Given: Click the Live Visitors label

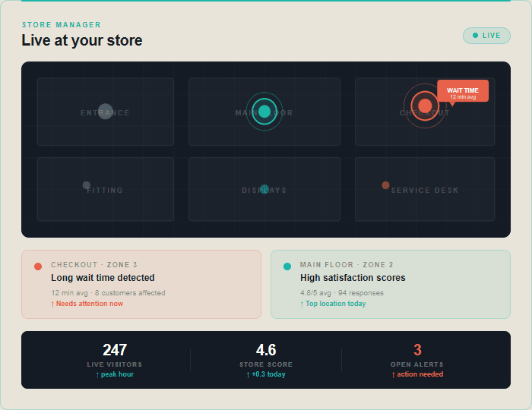Looking at the screenshot, I should pyautogui.click(x=115, y=364).
